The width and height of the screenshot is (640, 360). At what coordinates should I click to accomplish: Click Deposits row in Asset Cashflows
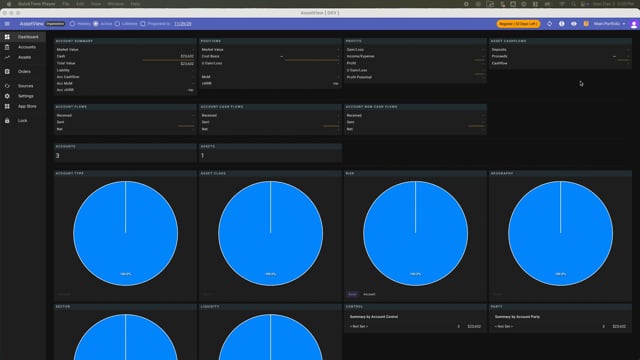[x=560, y=49]
